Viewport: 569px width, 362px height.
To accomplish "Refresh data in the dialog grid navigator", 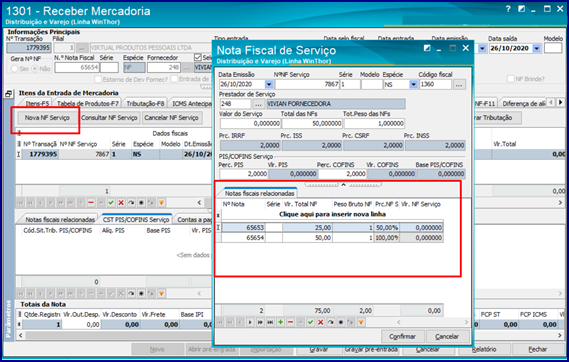I will [331, 322].
